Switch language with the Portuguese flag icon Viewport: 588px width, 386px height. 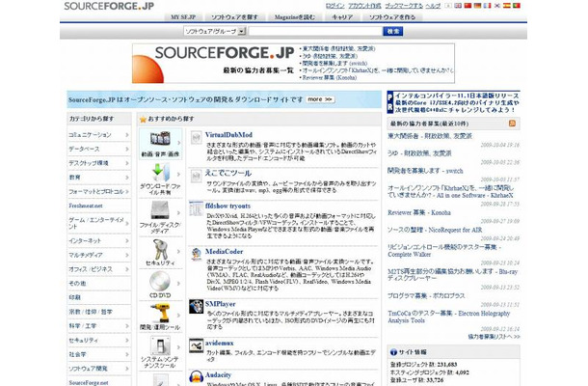517,6
